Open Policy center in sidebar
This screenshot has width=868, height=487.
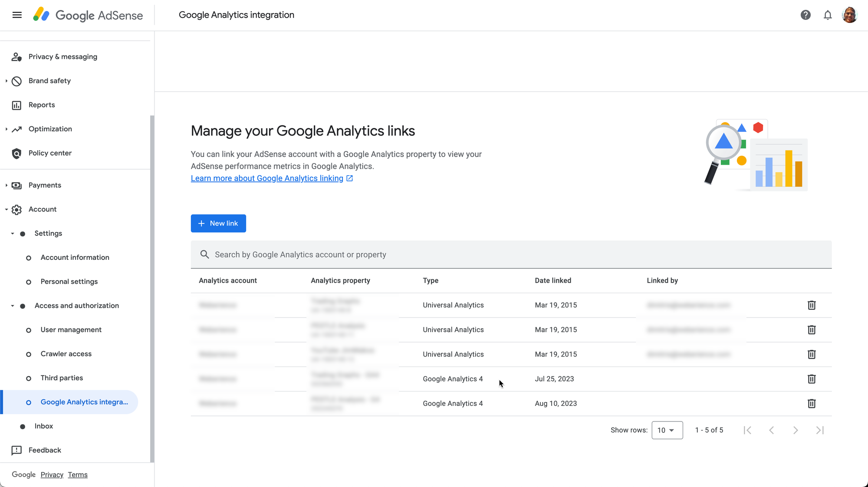[50, 153]
